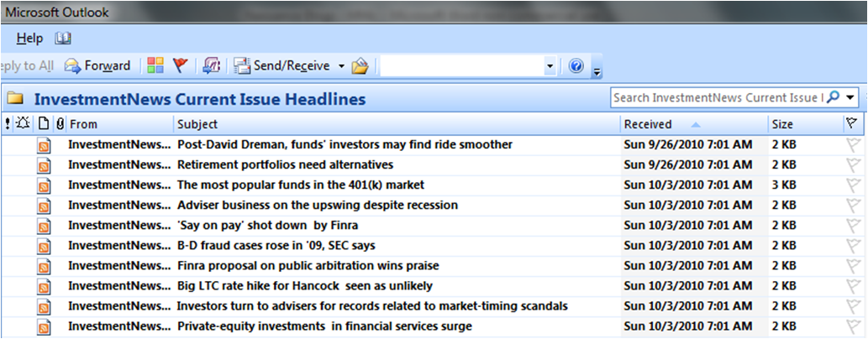Click the RSS icon on Finra proposal row
868x339 pixels.
pos(45,267)
